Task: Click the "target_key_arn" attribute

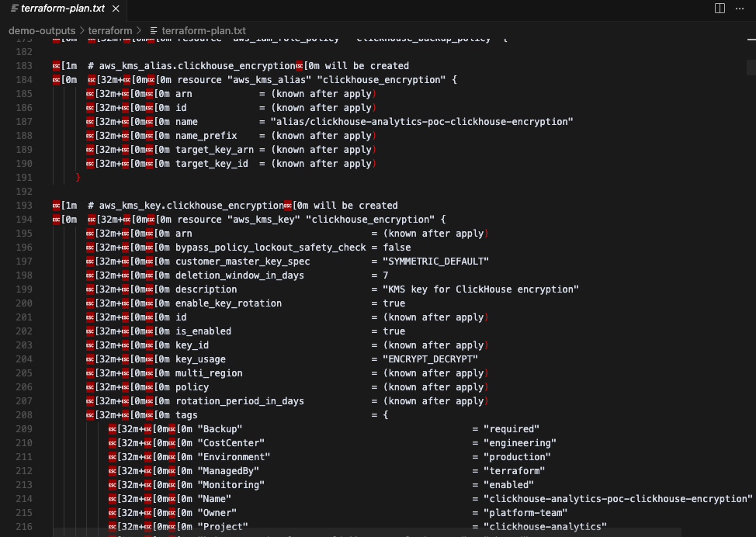Action: 214,150
